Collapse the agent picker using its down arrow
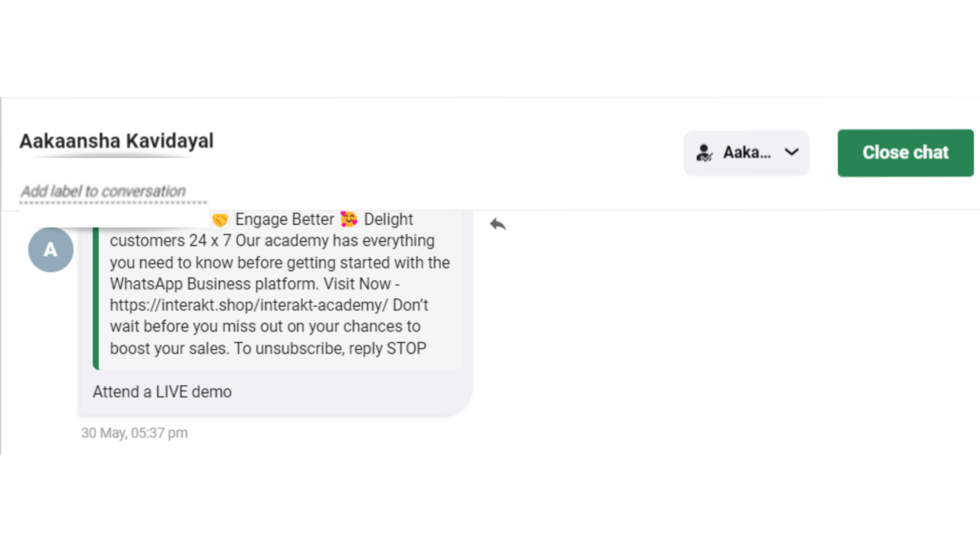980x552 pixels. pyautogui.click(x=791, y=153)
